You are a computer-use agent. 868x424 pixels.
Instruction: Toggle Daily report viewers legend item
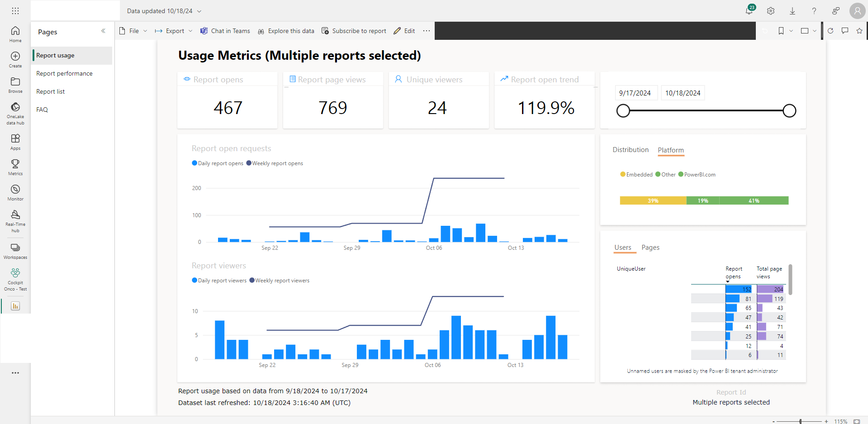[219, 281]
